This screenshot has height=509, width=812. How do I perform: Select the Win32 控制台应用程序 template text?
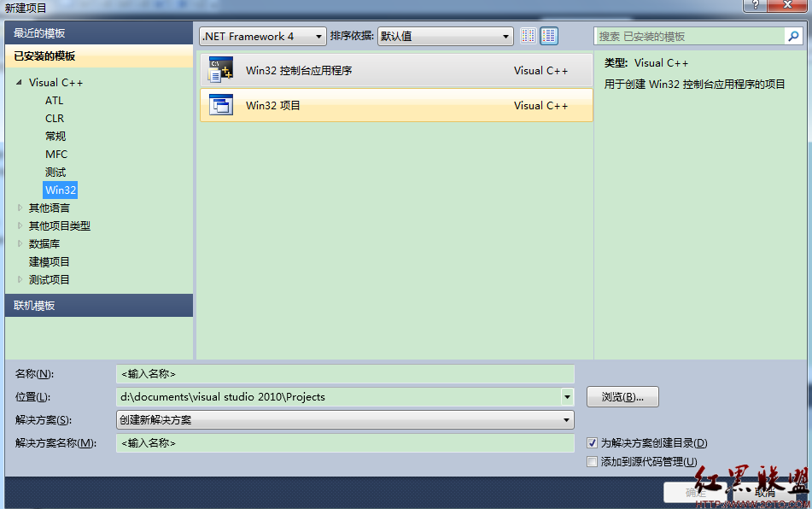[x=299, y=70]
